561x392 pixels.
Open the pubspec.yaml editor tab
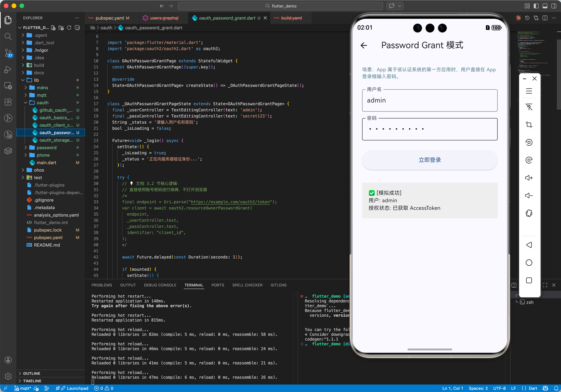click(110, 18)
